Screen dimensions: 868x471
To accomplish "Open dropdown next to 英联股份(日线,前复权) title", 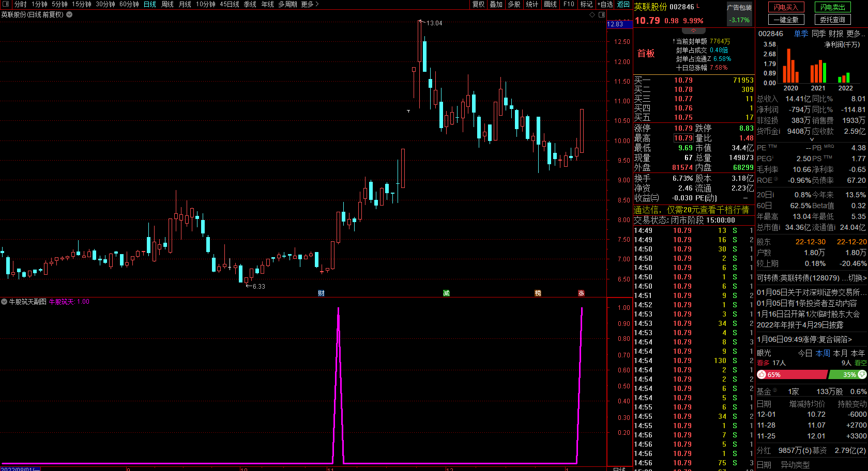I will (69, 15).
